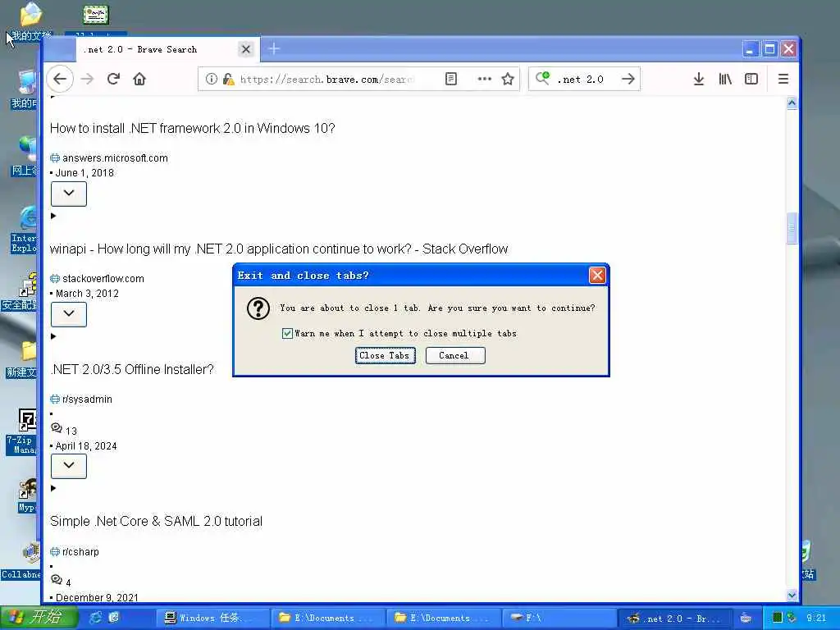Click Cancel in the exit dialog

click(x=455, y=356)
